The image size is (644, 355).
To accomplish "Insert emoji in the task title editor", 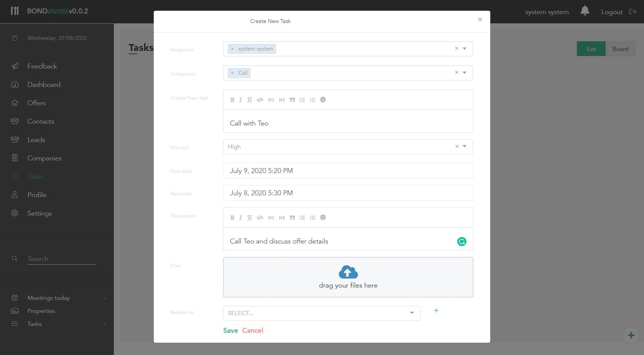I will (x=323, y=100).
